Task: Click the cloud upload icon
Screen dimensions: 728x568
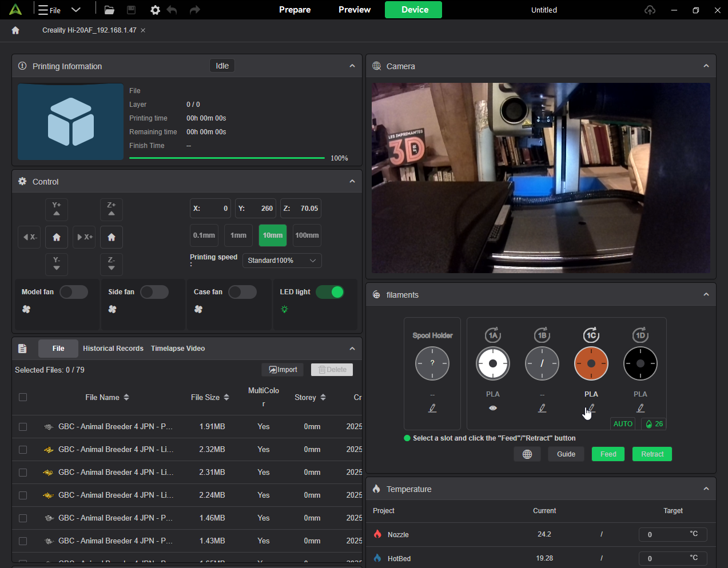Action: tap(650, 10)
